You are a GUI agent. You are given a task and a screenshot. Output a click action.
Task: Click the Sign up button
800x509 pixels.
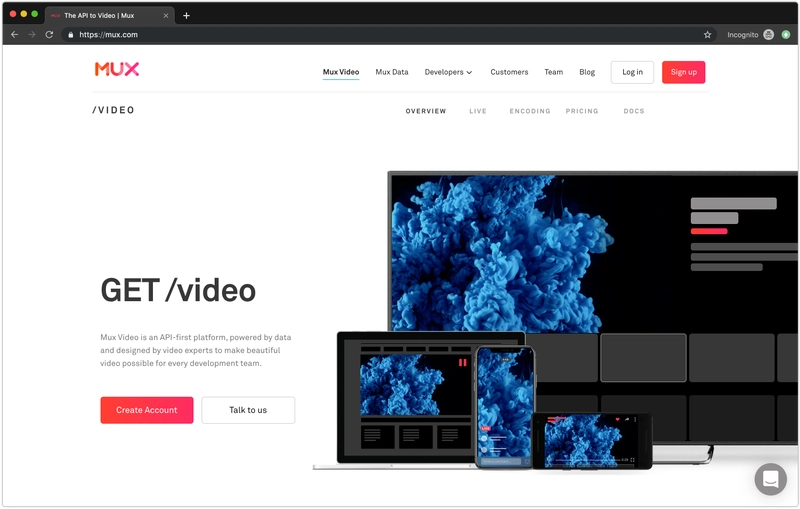pyautogui.click(x=684, y=72)
